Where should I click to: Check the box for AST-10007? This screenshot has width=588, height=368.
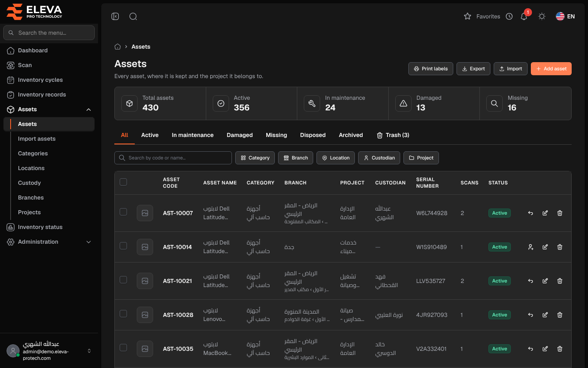click(x=123, y=212)
